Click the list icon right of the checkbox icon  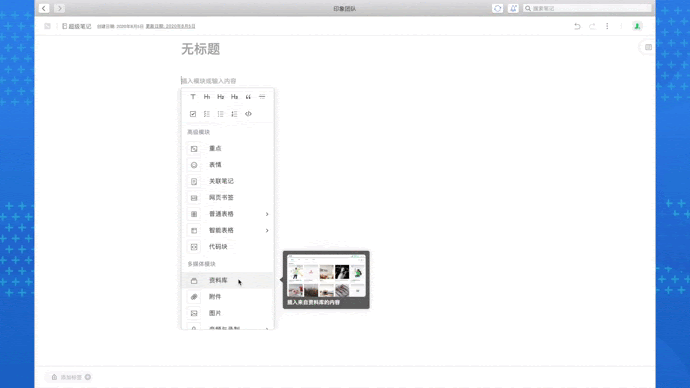point(207,114)
